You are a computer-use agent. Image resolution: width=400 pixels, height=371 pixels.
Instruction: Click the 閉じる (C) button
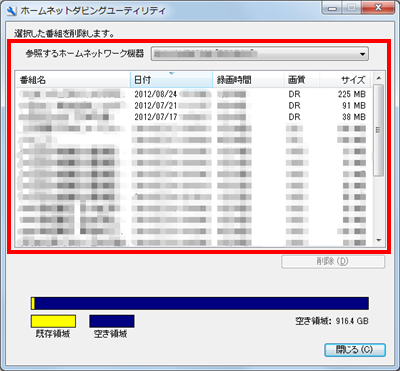pyautogui.click(x=355, y=350)
